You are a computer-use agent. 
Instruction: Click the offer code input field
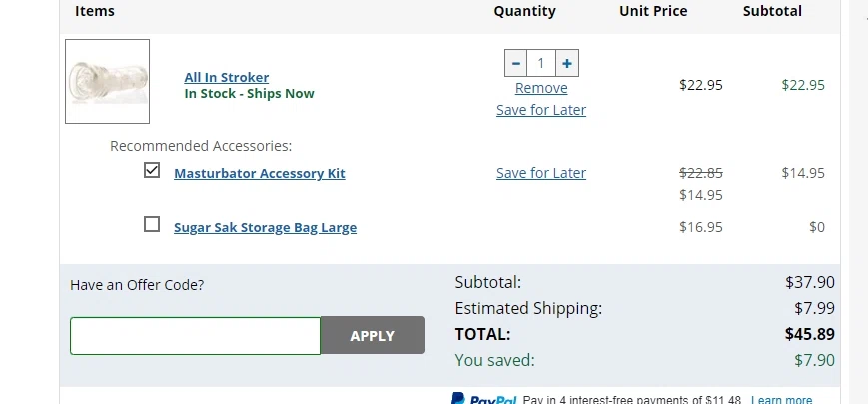196,336
